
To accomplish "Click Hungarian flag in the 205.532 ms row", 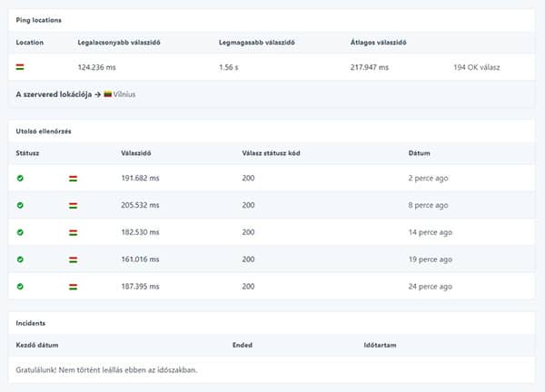I will point(73,206).
